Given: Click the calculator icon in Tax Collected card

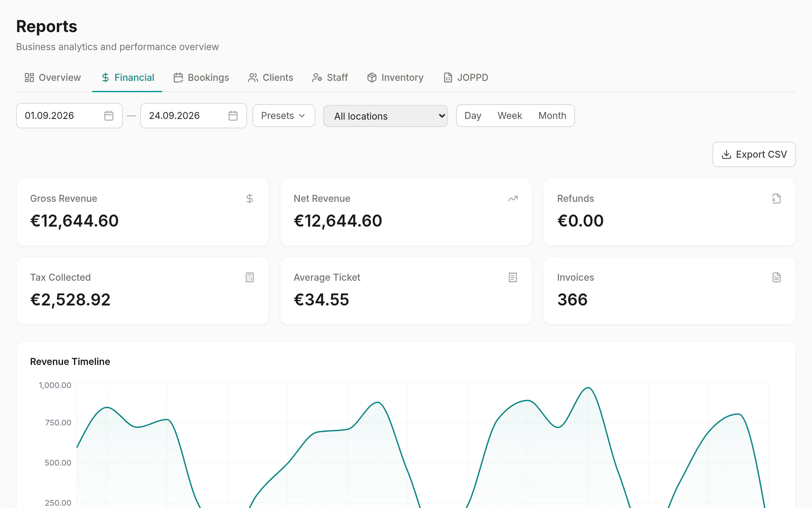Looking at the screenshot, I should (250, 277).
